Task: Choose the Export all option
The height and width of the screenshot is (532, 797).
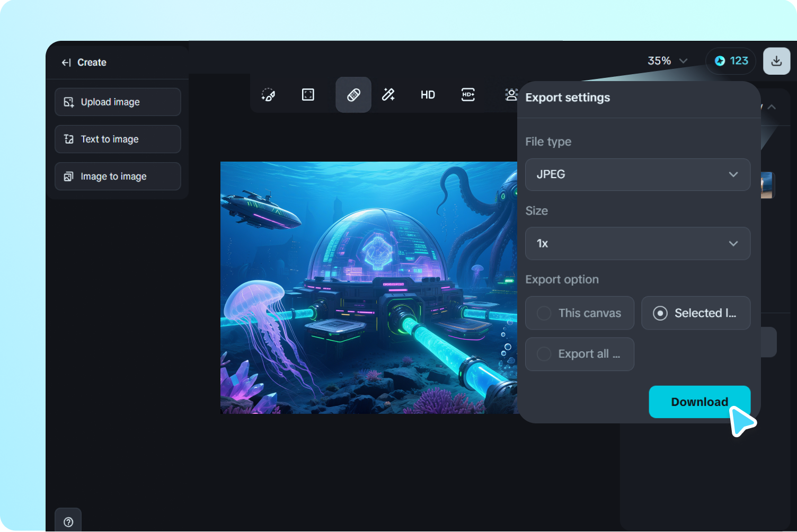Action: (x=580, y=354)
